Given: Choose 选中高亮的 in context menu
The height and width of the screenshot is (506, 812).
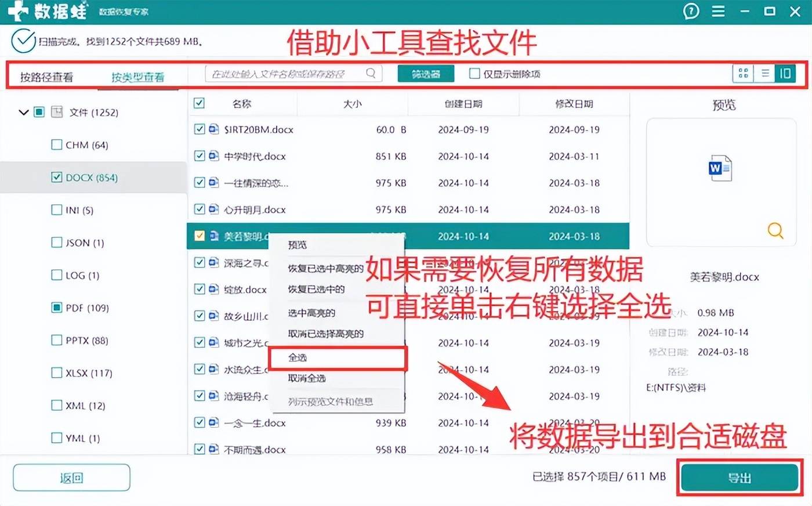Looking at the screenshot, I should tap(311, 313).
